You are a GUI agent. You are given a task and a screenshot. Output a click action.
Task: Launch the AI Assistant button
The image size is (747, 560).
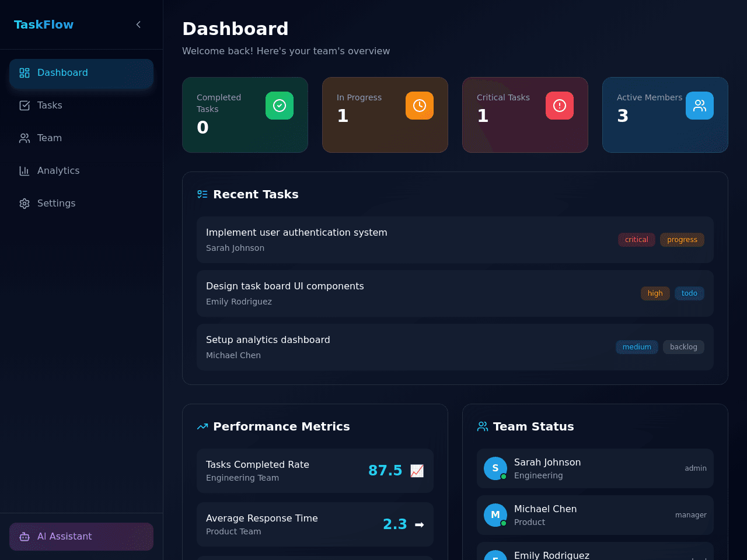pos(81,537)
